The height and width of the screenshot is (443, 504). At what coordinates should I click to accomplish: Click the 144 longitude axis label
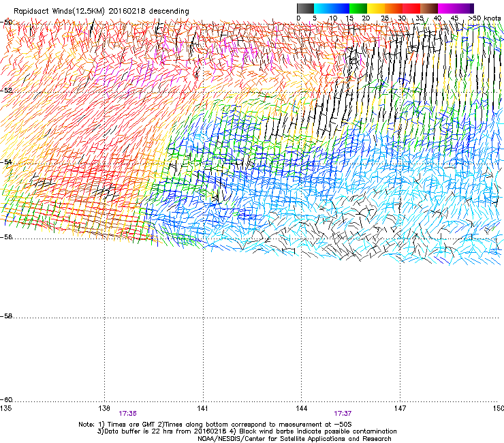pyautogui.click(x=301, y=408)
